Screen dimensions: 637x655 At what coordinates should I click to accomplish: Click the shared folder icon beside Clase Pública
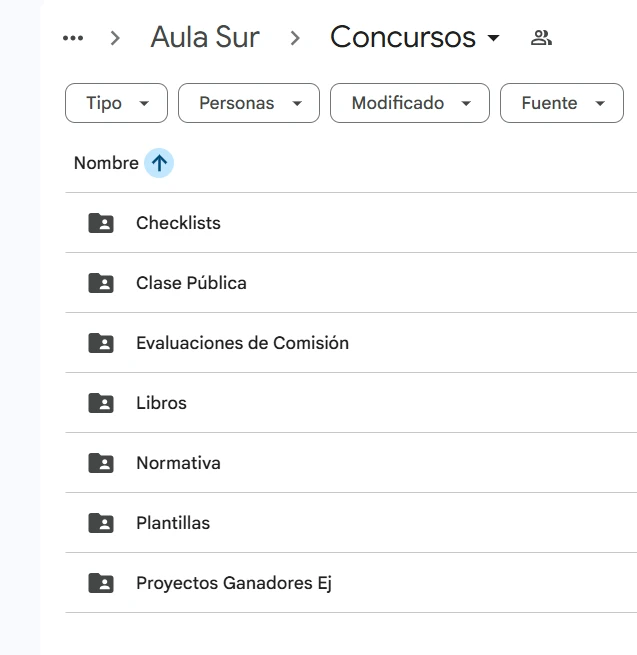pyautogui.click(x=101, y=283)
